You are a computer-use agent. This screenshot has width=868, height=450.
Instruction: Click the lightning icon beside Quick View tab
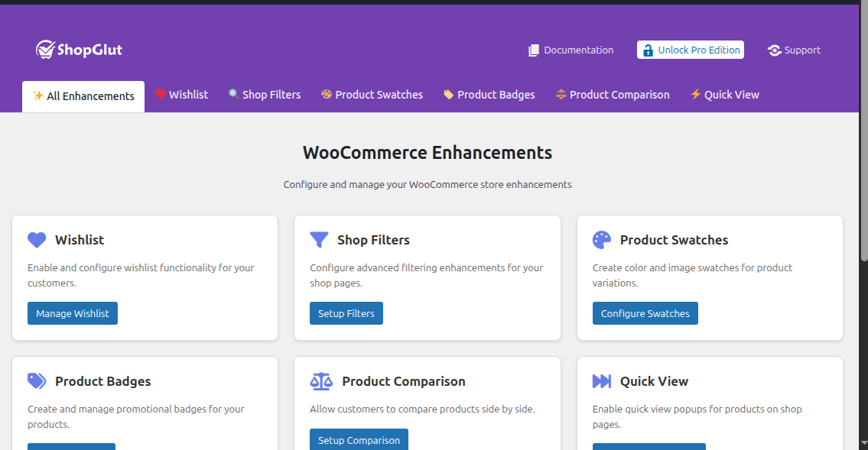(696, 94)
